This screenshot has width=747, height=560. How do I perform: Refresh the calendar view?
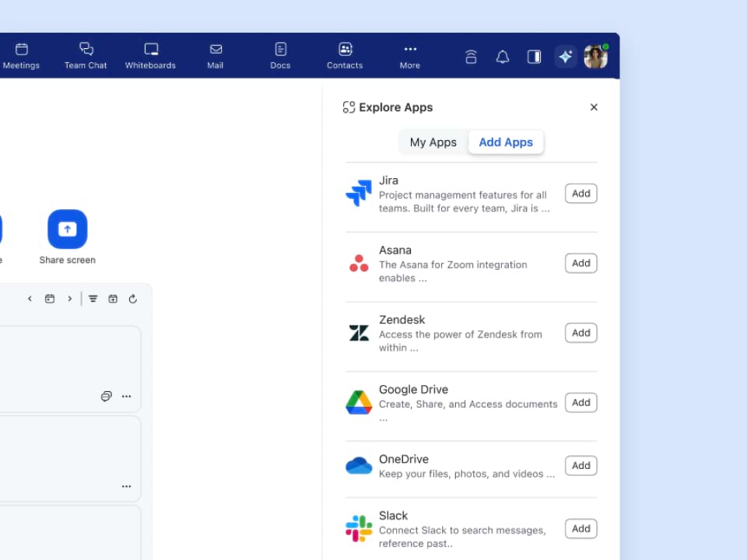coord(132,298)
